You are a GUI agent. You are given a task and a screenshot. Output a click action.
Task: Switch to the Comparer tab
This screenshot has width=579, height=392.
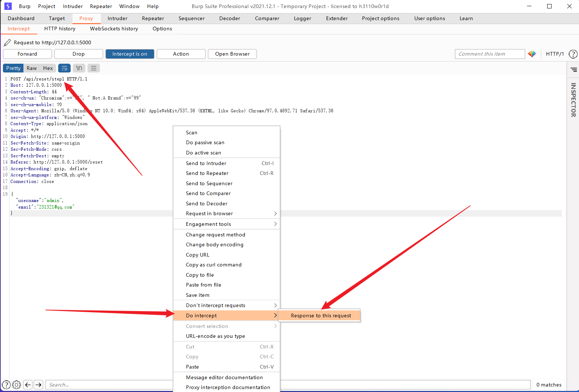pyautogui.click(x=267, y=18)
